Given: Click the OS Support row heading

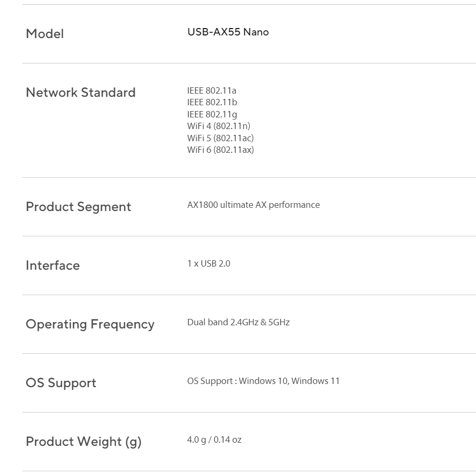Looking at the screenshot, I should [x=61, y=383].
